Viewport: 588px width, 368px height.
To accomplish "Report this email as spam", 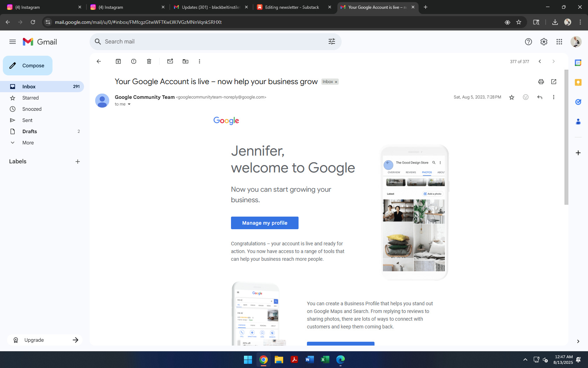I will point(134,61).
